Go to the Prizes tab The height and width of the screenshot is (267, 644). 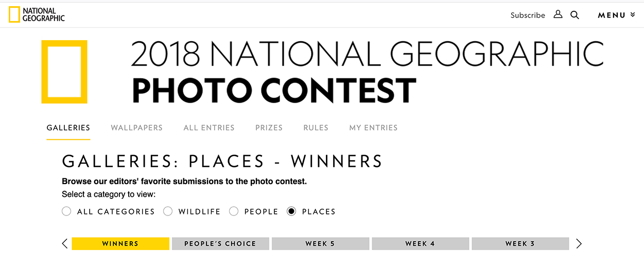tap(269, 128)
